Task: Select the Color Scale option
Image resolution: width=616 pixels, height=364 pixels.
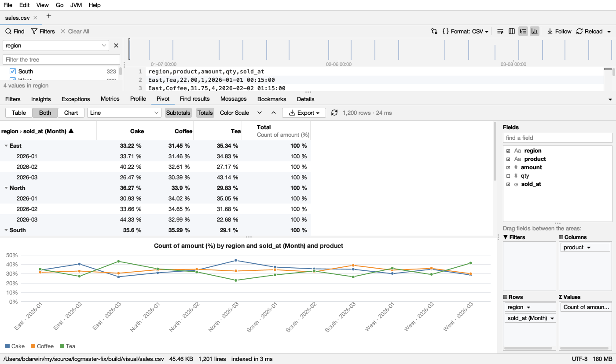Action: click(235, 113)
